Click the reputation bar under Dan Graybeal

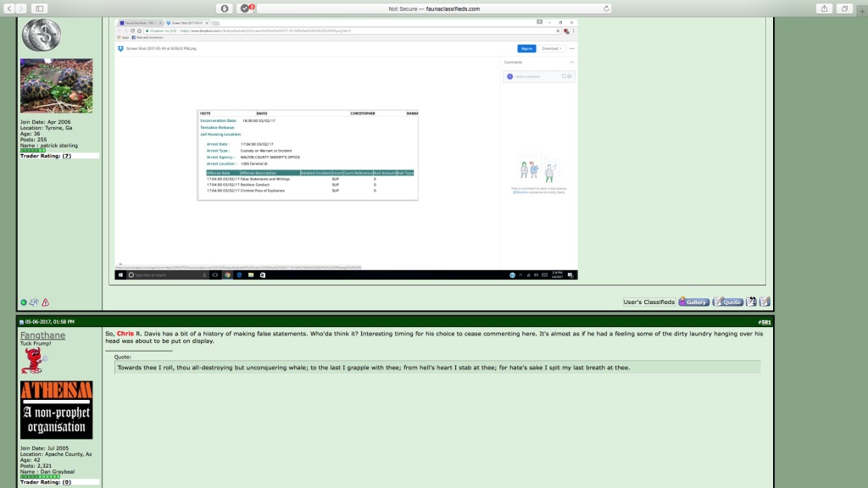click(40, 476)
